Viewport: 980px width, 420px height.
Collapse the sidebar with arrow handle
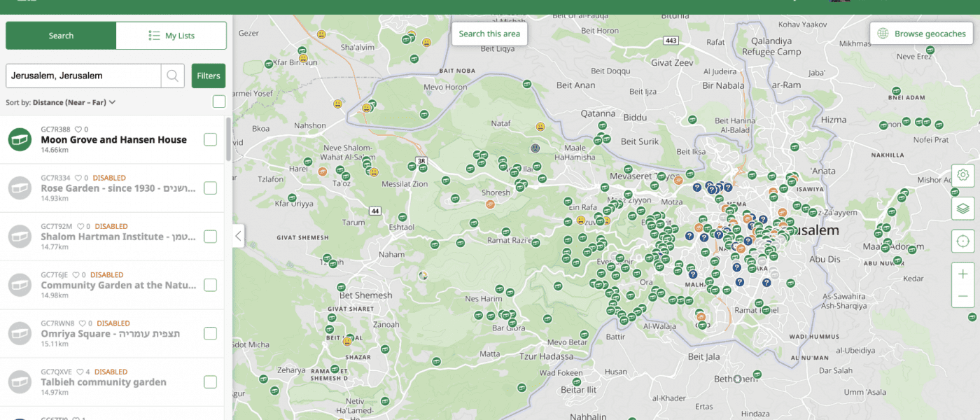[x=238, y=236]
